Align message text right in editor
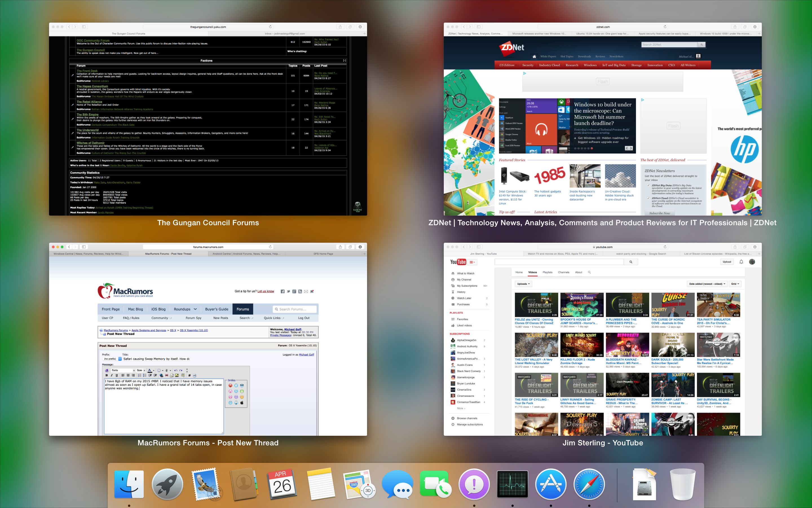This screenshot has width=812, height=508. coord(133,376)
